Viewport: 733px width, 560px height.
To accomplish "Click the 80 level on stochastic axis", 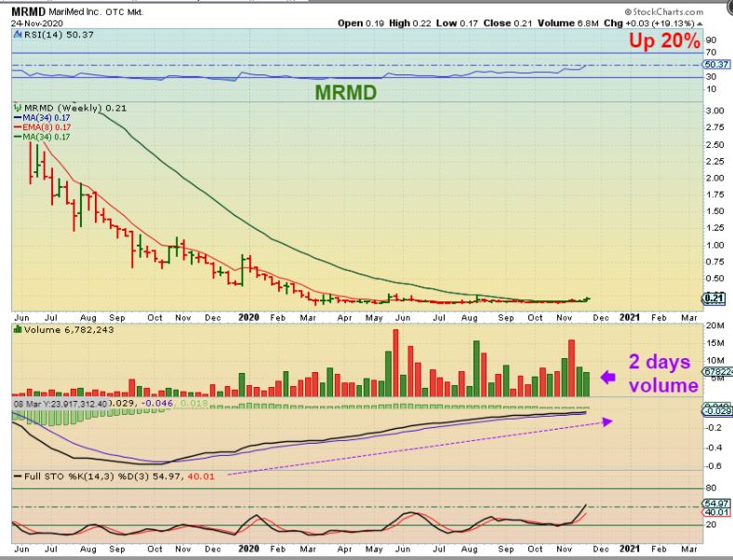I will (x=711, y=488).
